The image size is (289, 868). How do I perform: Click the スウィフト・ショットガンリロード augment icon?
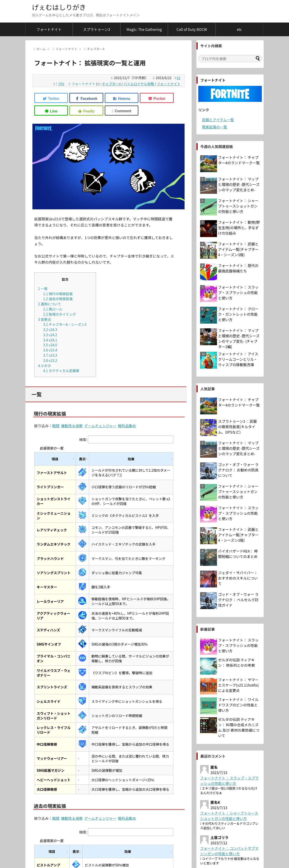82,715
